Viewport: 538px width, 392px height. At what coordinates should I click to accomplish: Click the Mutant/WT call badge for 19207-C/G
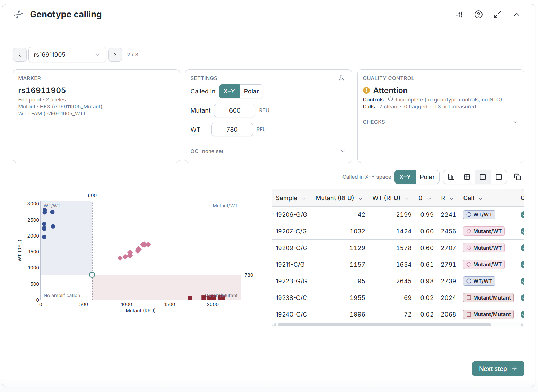point(484,231)
